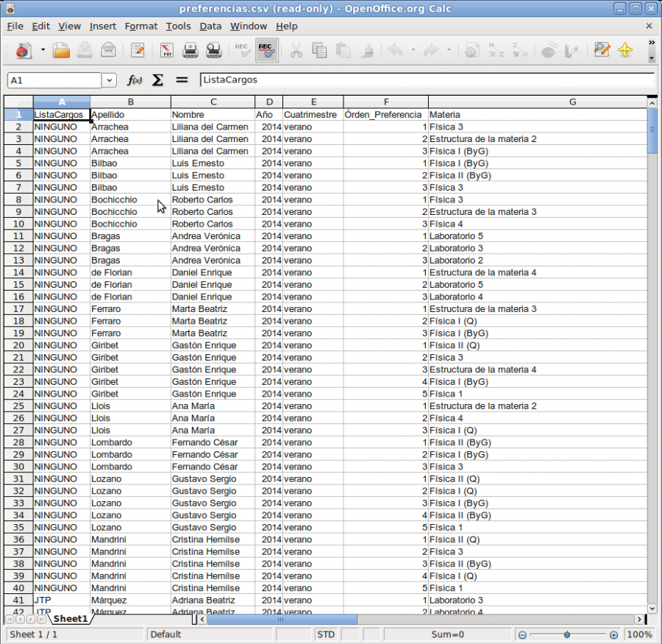Screen dimensions: 662x644
Task: Create a new document with the New icon
Action: click(x=24, y=50)
